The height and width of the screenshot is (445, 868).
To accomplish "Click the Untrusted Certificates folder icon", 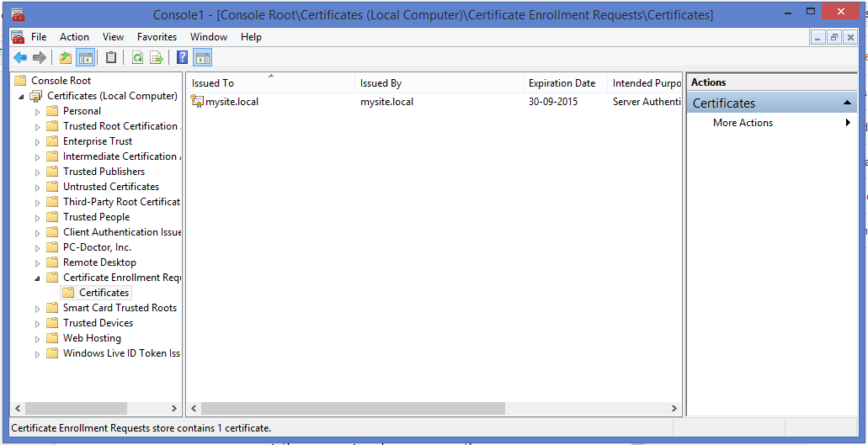I will (52, 187).
